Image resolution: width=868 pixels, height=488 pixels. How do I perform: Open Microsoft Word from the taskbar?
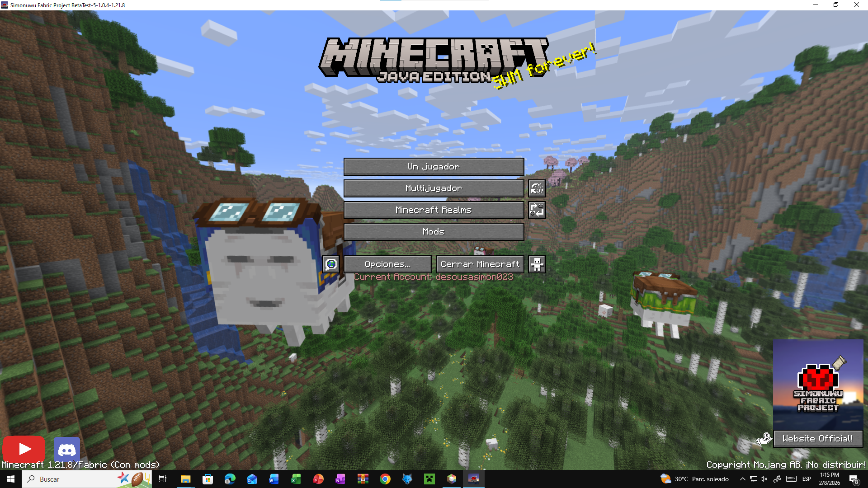(x=274, y=479)
